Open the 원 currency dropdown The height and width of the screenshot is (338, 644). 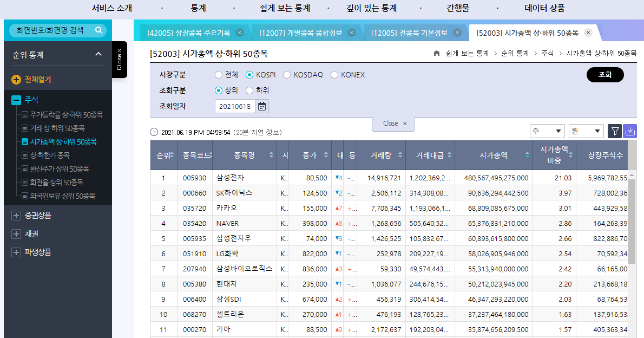pyautogui.click(x=586, y=131)
